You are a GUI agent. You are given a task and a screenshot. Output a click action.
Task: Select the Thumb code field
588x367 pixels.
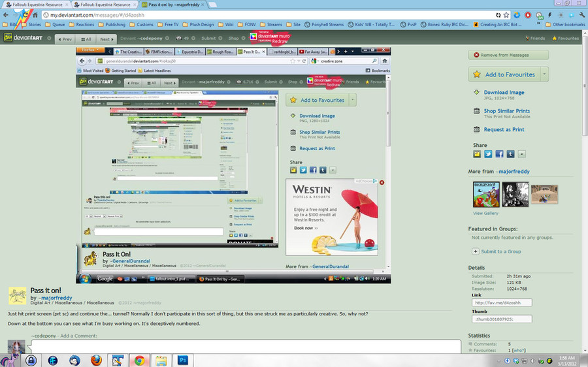[x=502, y=319]
